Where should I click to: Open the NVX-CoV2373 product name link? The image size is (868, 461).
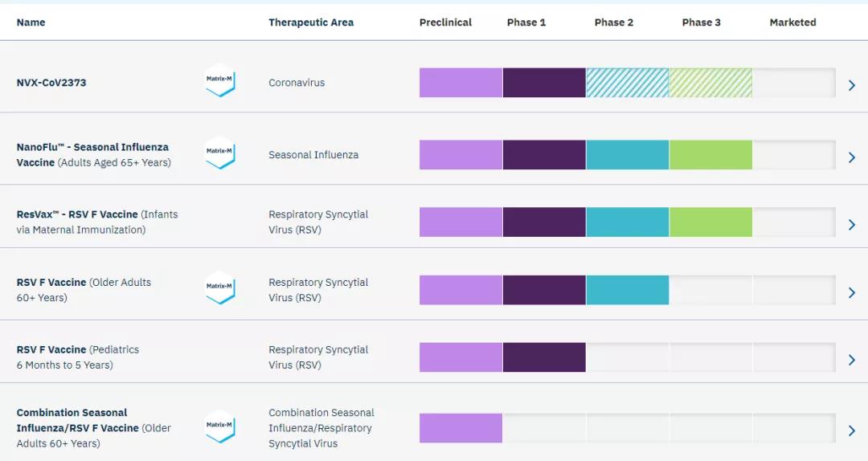(51, 83)
